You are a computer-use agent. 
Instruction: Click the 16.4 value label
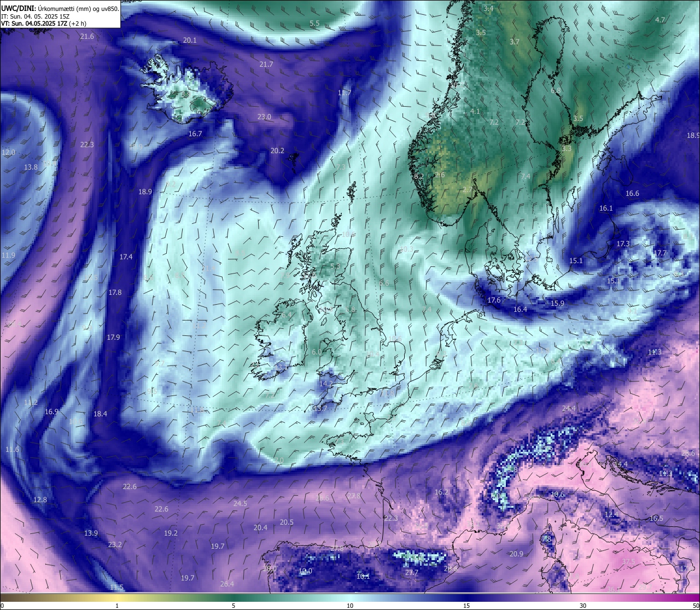520,310
